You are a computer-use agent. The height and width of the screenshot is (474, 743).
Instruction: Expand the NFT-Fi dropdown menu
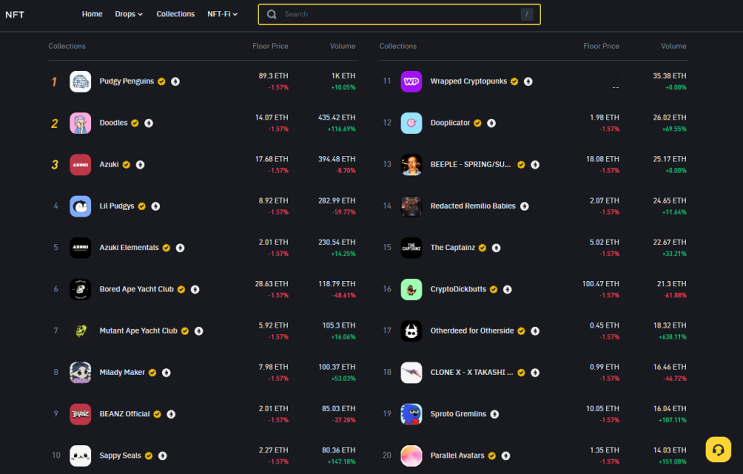pos(222,14)
